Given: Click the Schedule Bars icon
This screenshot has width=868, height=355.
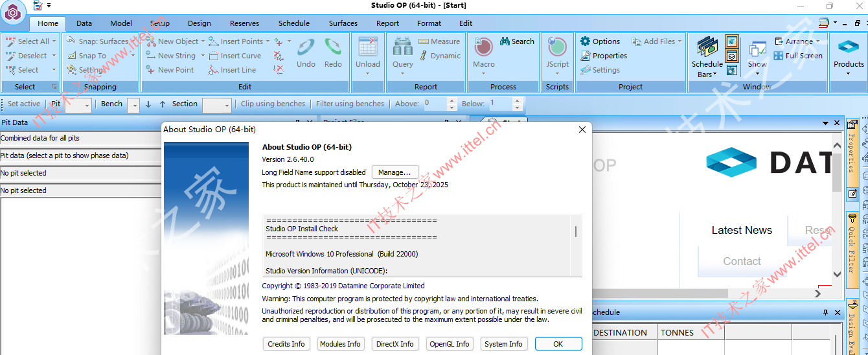Looking at the screenshot, I should 707,47.
